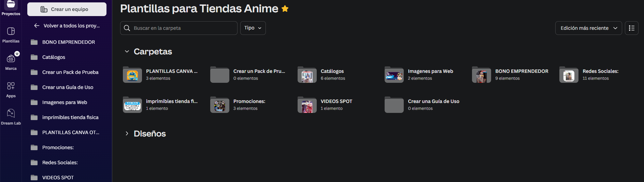This screenshot has width=644, height=182.
Task: Click the star favorite icon by title
Action: [x=285, y=9]
